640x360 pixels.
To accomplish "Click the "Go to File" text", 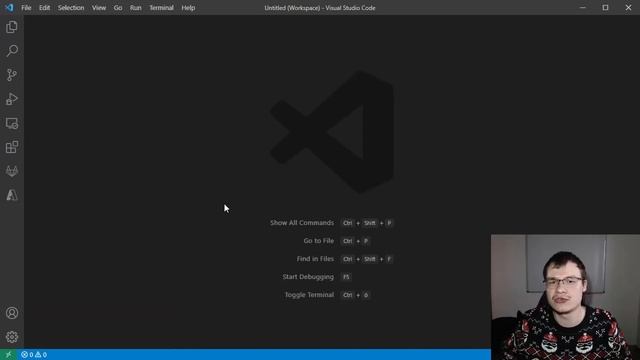I will [x=318, y=241].
